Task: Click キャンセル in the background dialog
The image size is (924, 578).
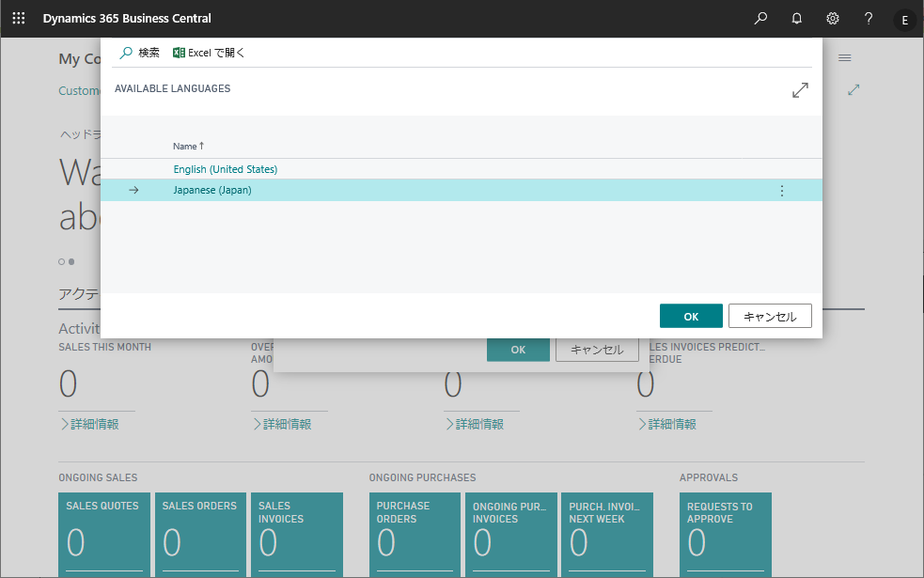Action: click(x=598, y=350)
